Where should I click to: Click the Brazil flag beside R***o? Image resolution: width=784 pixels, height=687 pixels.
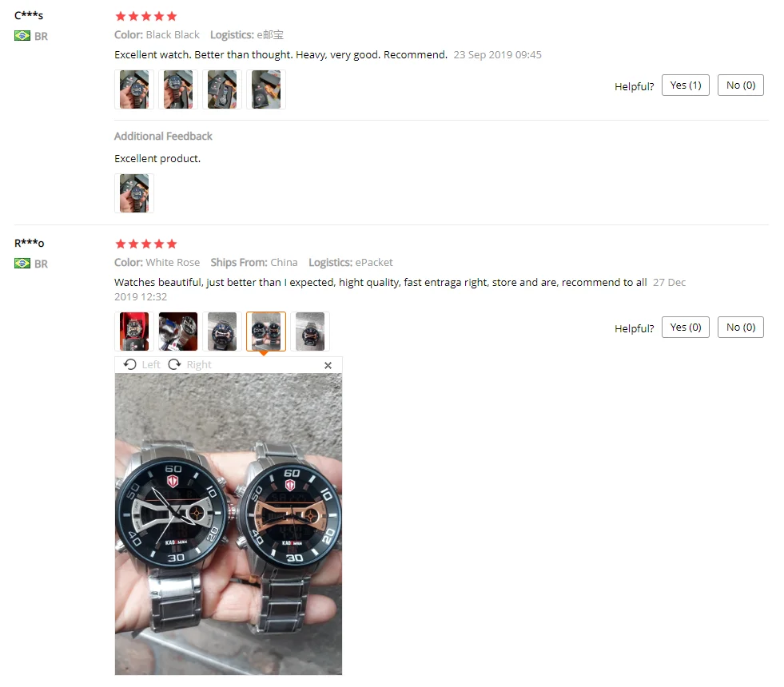tap(22, 264)
